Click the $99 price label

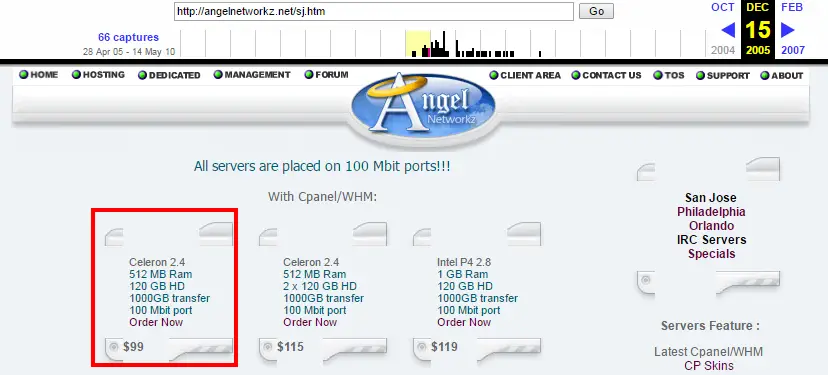click(x=133, y=347)
